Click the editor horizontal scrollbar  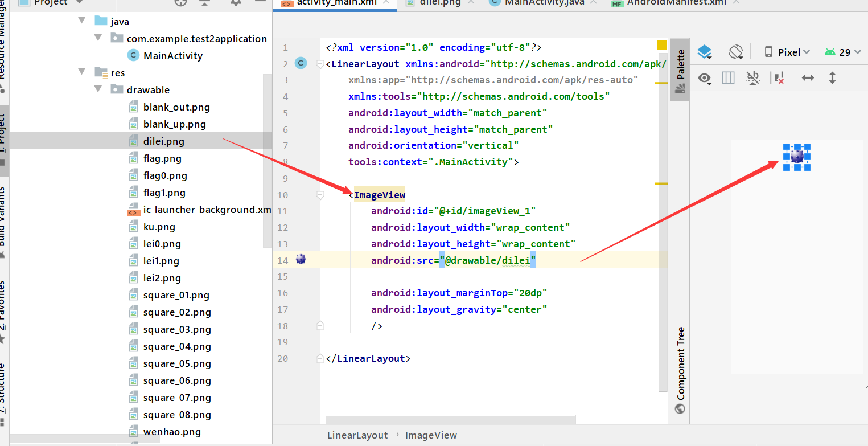(x=451, y=419)
